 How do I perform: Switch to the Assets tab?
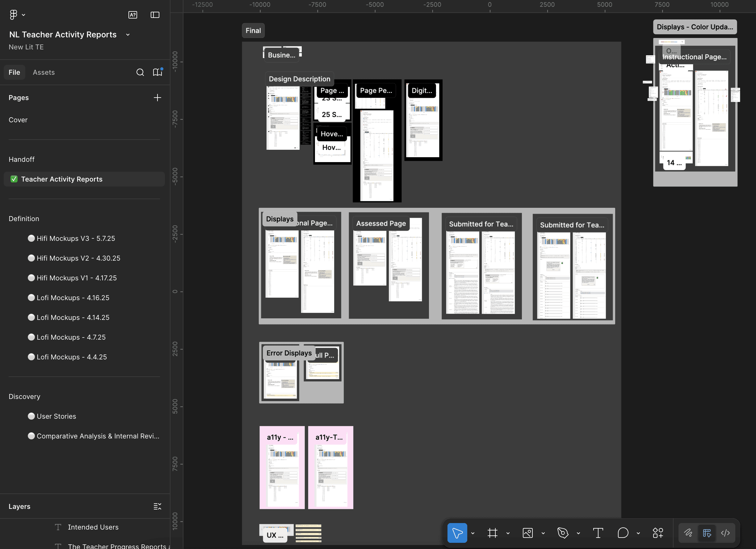[x=44, y=72]
